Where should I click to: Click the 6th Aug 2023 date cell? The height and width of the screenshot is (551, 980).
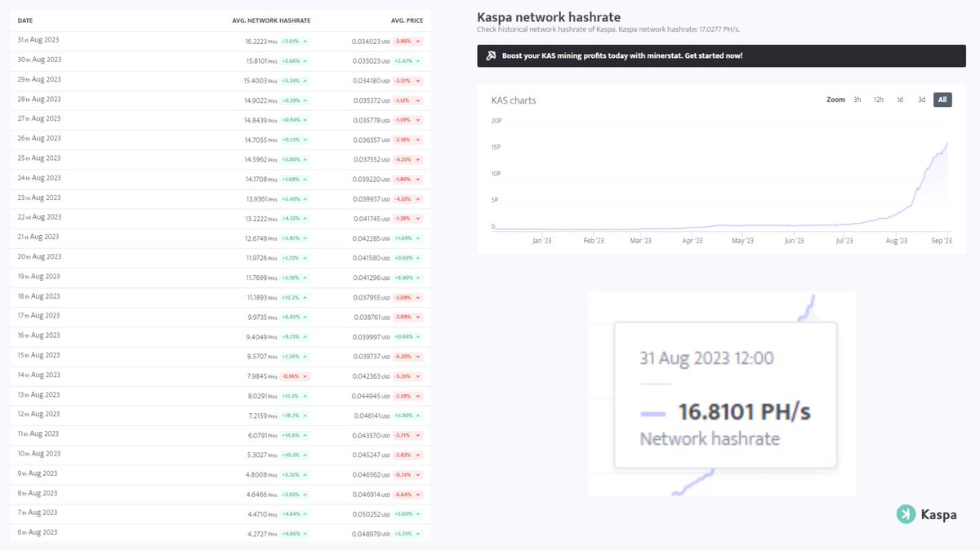[x=38, y=532]
